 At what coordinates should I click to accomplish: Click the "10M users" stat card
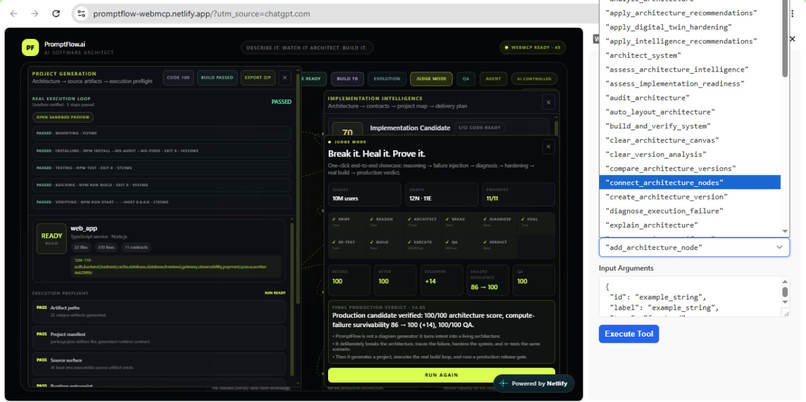[365, 194]
